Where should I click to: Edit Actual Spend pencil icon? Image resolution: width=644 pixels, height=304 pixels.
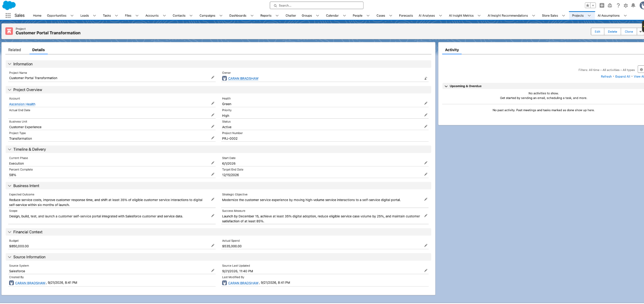tap(426, 246)
